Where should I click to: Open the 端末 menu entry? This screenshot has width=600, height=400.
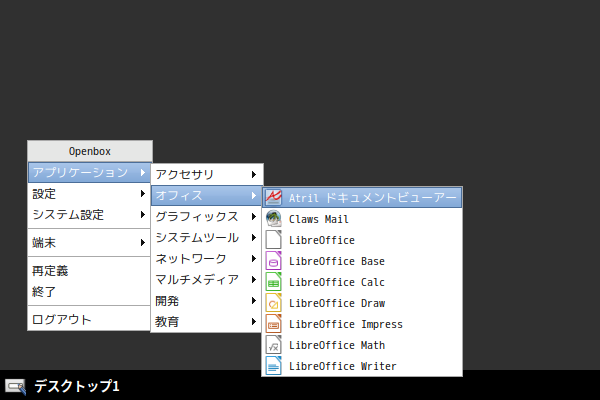89,242
